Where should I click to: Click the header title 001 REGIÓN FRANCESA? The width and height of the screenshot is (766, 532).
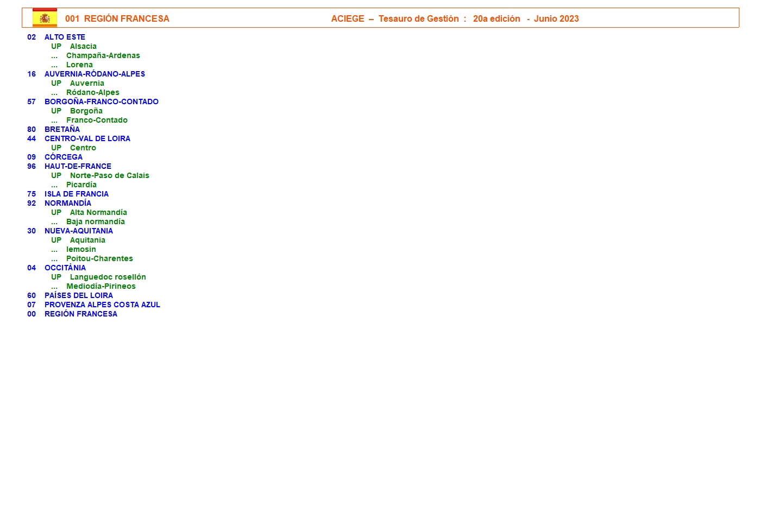117,18
